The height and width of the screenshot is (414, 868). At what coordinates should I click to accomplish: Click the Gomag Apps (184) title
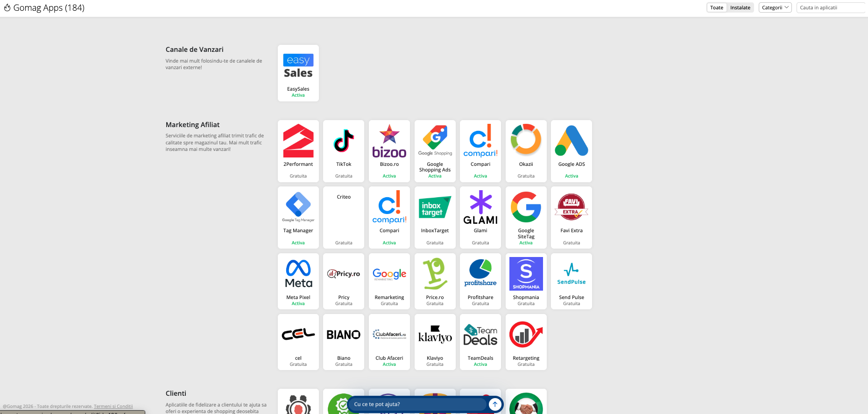[49, 7]
